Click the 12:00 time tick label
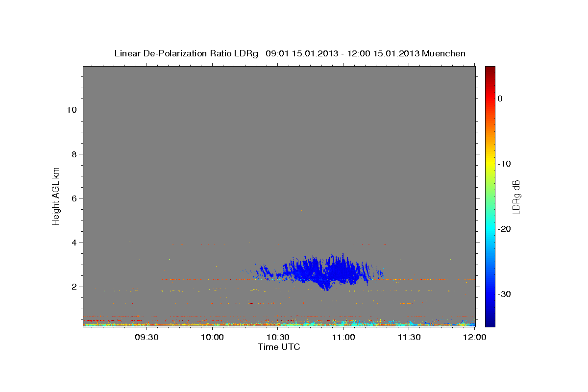The image size is (588, 392). tap(474, 338)
